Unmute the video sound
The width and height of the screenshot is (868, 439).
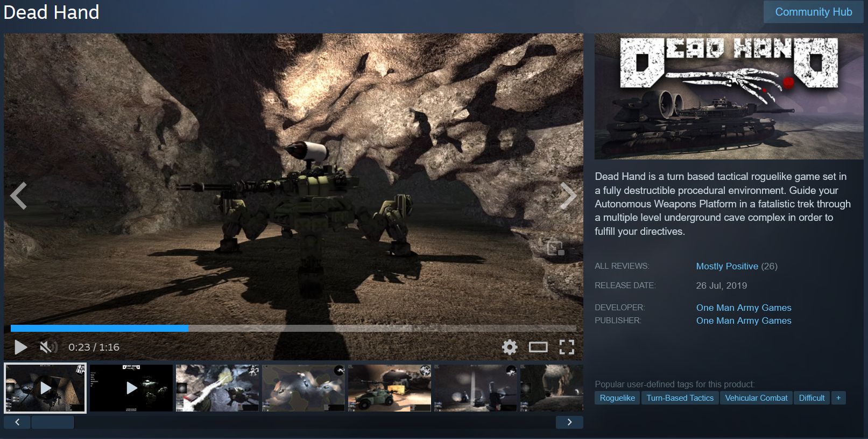click(x=48, y=347)
